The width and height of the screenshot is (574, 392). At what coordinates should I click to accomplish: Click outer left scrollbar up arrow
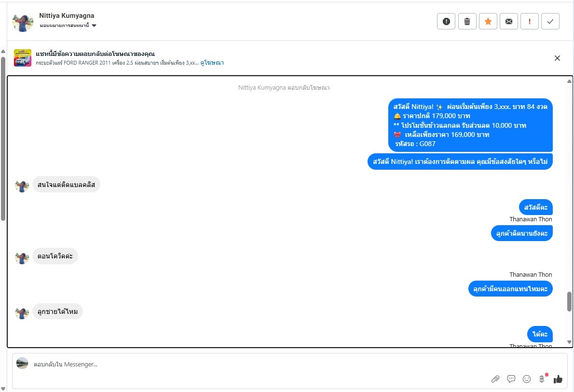tap(3, 51)
